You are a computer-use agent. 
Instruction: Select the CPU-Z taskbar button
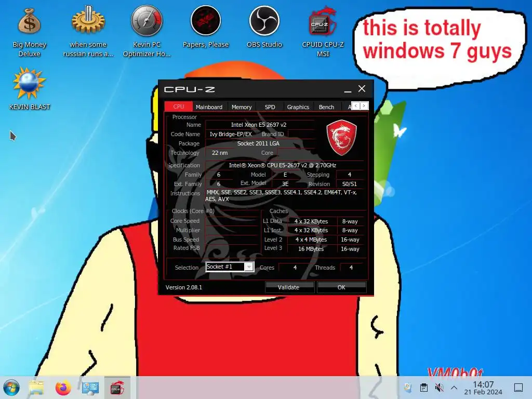coord(117,388)
